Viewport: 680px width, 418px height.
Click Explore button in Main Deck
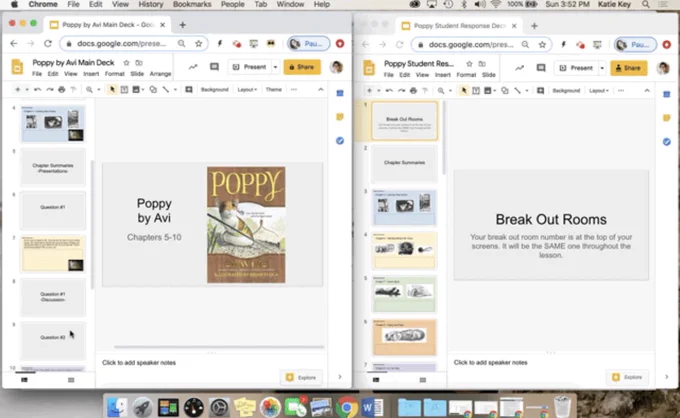301,378
